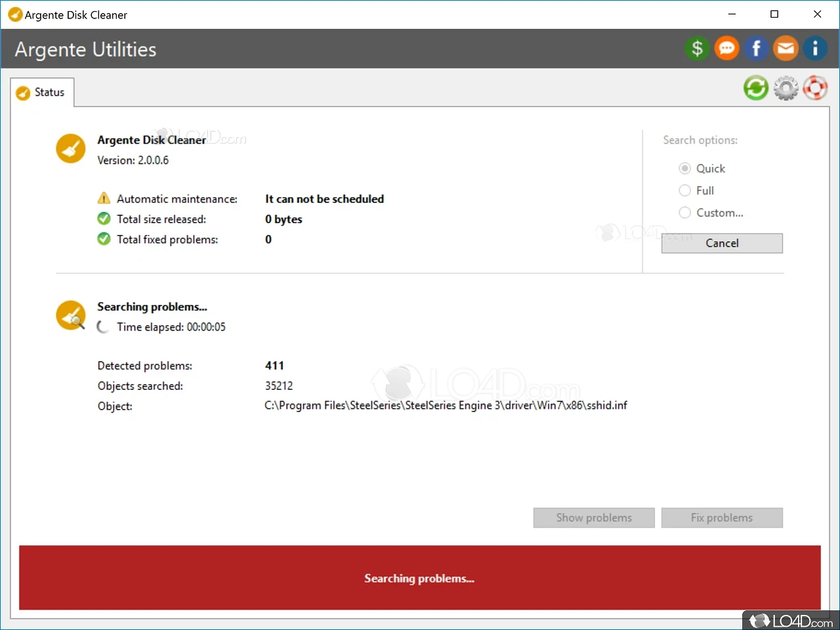Click the Argente Disk Cleaner brush logo
This screenshot has width=840, height=630.
pyautogui.click(x=70, y=148)
